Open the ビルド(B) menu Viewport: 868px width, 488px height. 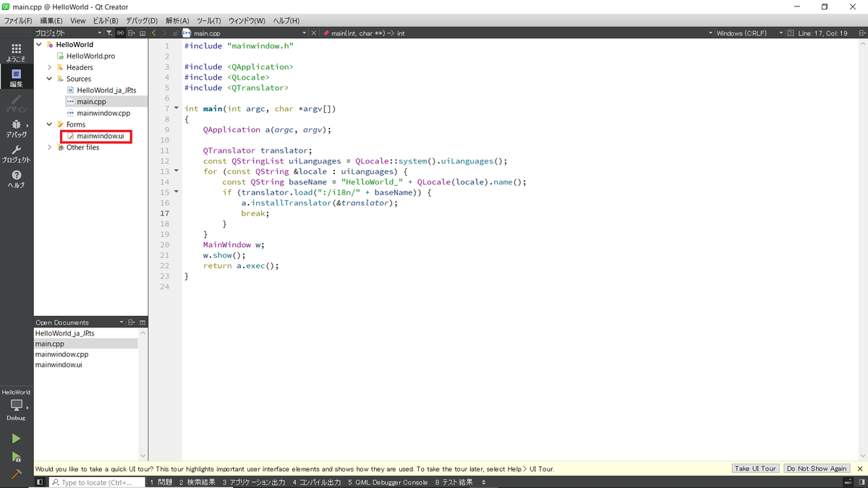106,20
